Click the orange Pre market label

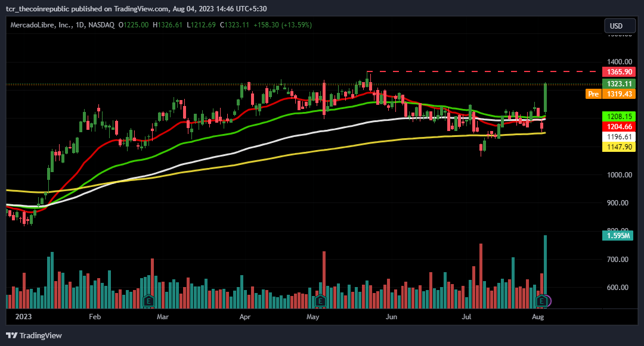593,94
